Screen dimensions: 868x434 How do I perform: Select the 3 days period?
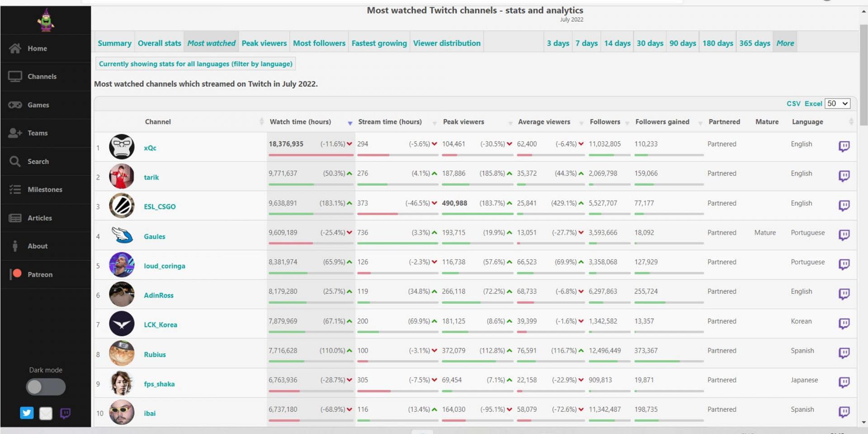(558, 43)
